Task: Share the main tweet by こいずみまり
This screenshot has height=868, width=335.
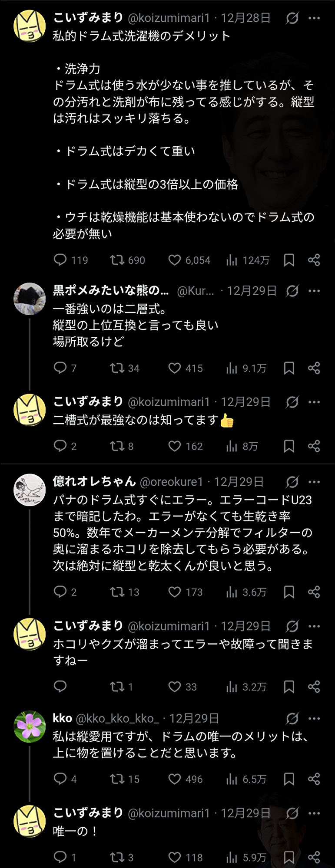Action: (314, 260)
